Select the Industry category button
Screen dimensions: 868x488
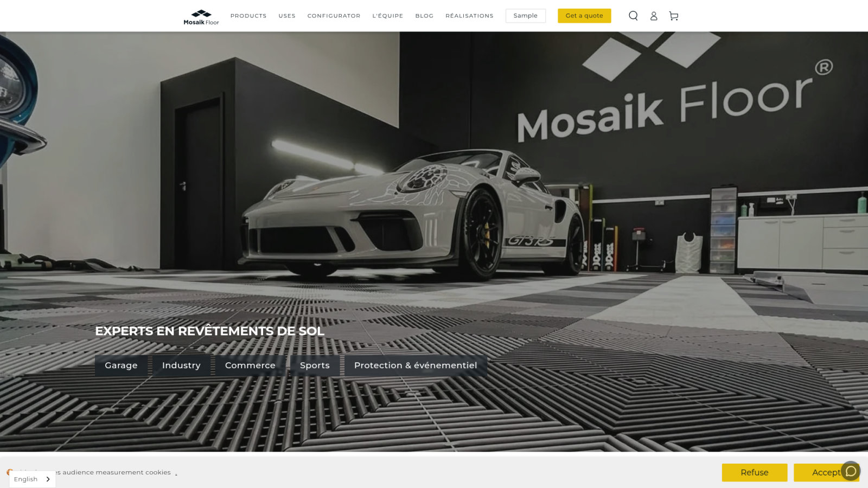pos(181,365)
